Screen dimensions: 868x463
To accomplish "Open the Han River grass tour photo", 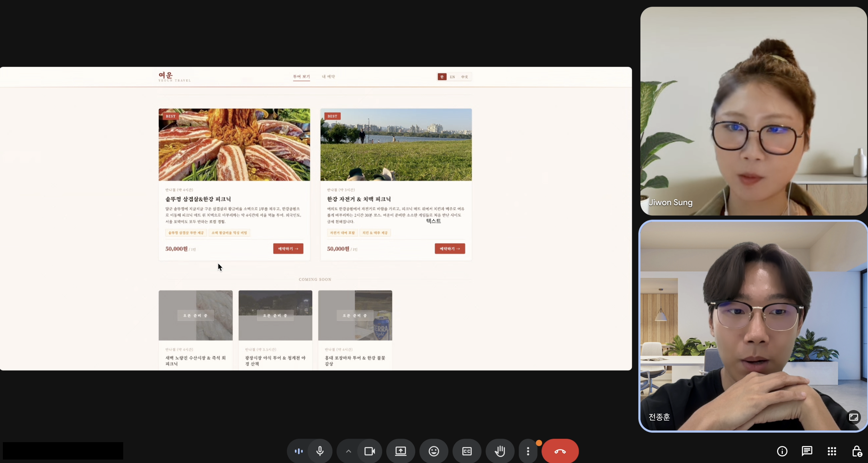I will (396, 145).
